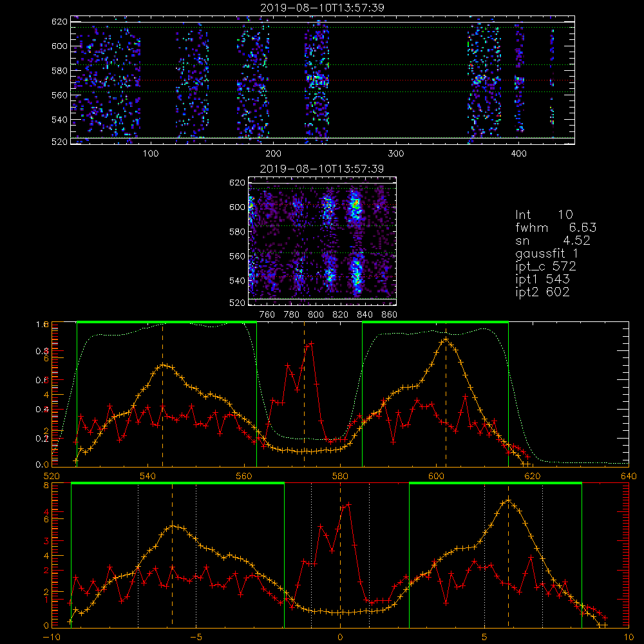The height and width of the screenshot is (644, 644).
Task: Click red curve's central peak in profile plot
Action: click(x=311, y=343)
